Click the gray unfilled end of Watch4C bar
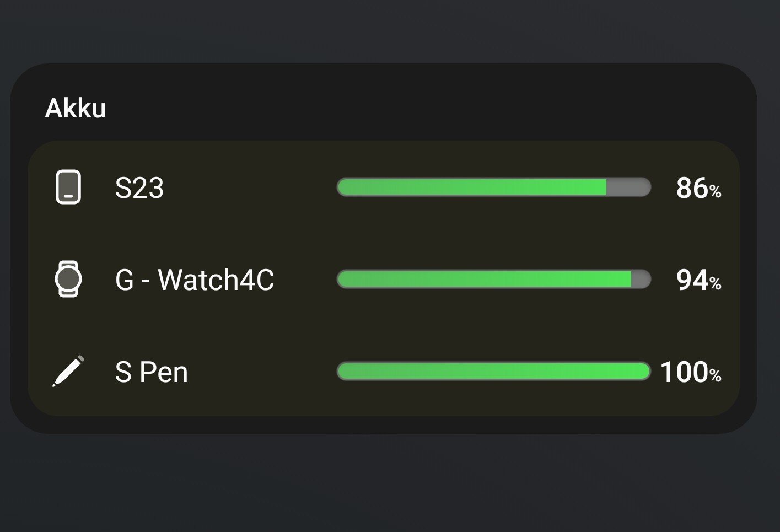This screenshot has height=532, width=780. coord(641,280)
